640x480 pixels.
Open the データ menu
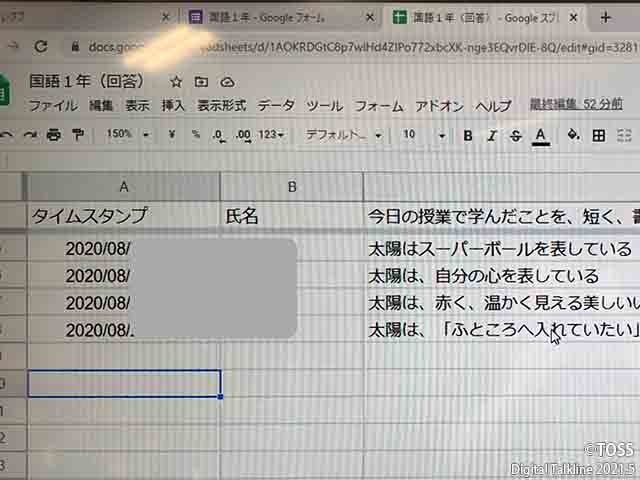point(276,106)
